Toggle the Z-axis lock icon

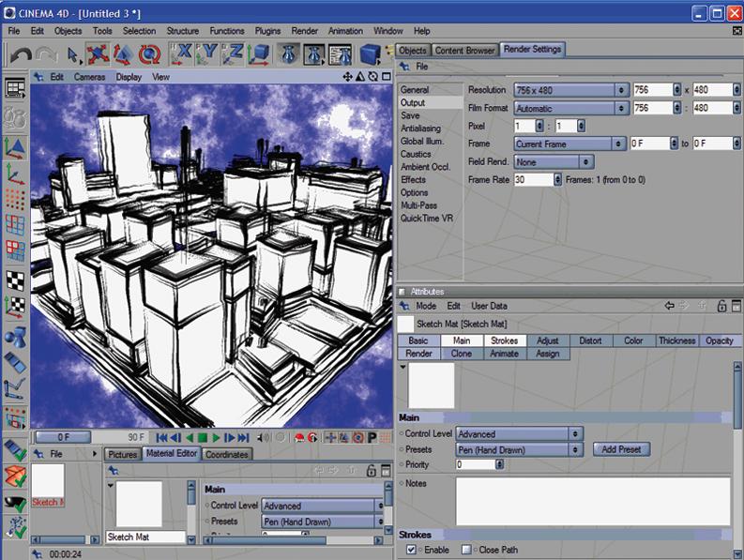tap(234, 54)
